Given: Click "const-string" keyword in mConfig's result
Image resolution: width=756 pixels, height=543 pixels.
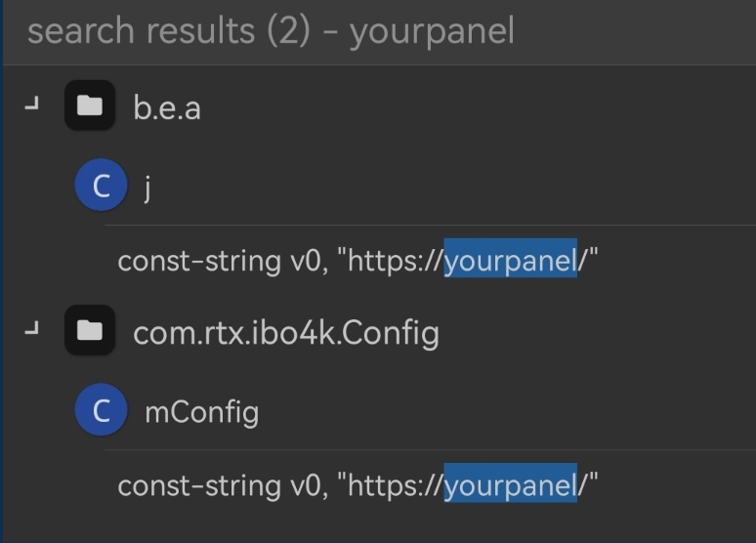Looking at the screenshot, I should tap(185, 484).
